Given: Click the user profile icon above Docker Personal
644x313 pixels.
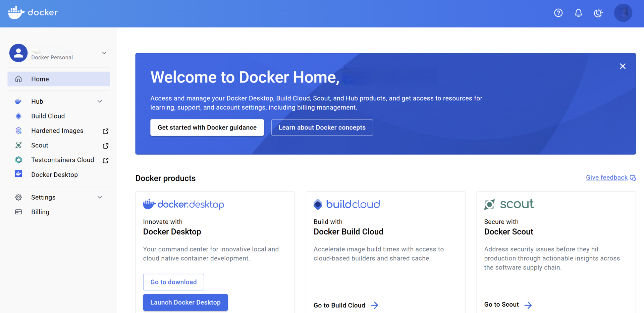Looking at the screenshot, I should tap(18, 53).
